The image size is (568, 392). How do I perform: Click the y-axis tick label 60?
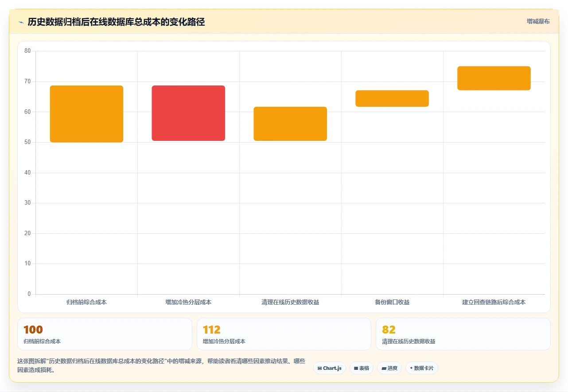coord(27,112)
